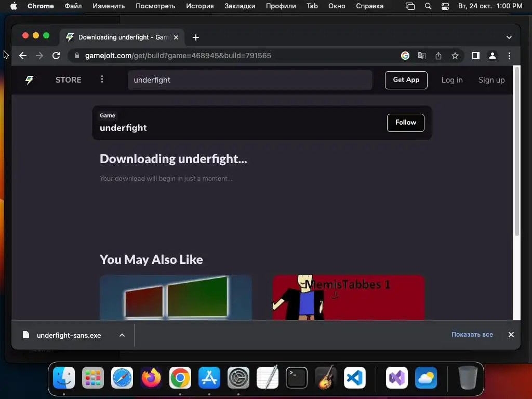Open Spotlight search in the menu bar
The image size is (532, 399).
(428, 6)
